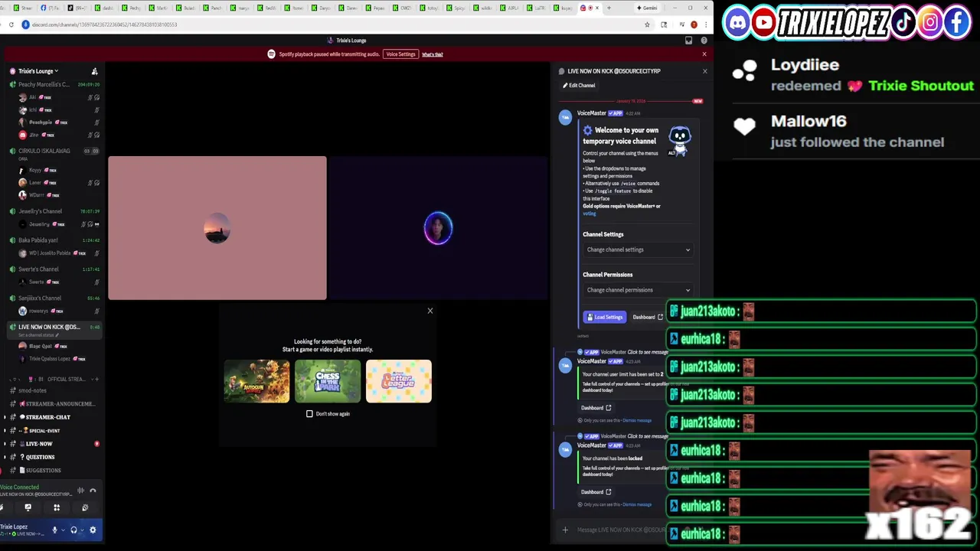Toggle the microphone mute button

click(54, 530)
